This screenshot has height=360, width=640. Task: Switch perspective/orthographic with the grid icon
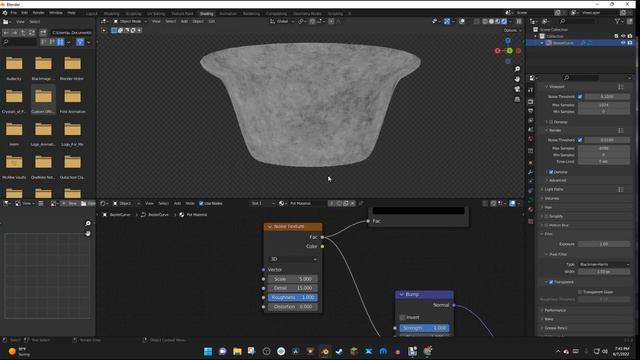[x=517, y=99]
